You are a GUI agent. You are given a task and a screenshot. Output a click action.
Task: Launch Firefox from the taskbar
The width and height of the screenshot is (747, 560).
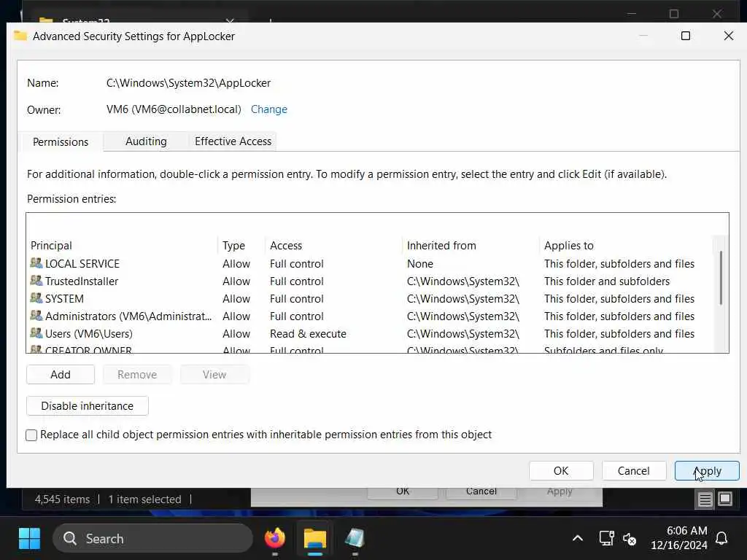tap(275, 539)
